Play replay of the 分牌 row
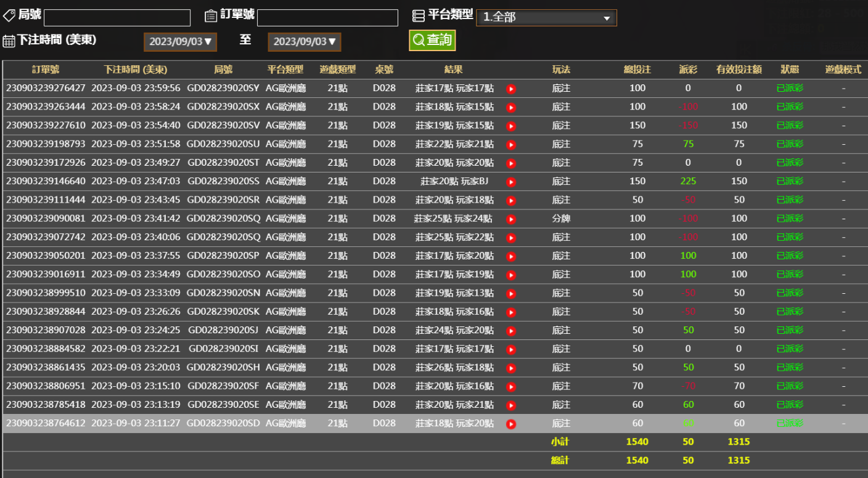Image resolution: width=868 pixels, height=478 pixels. (511, 219)
